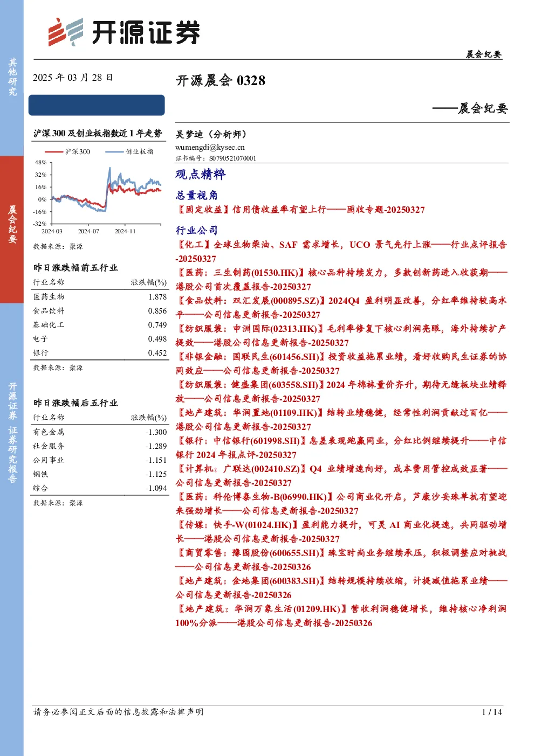This screenshot has width=535, height=756.
Task: Open the 健盛集团(603558.SH) report link
Action: [341, 392]
